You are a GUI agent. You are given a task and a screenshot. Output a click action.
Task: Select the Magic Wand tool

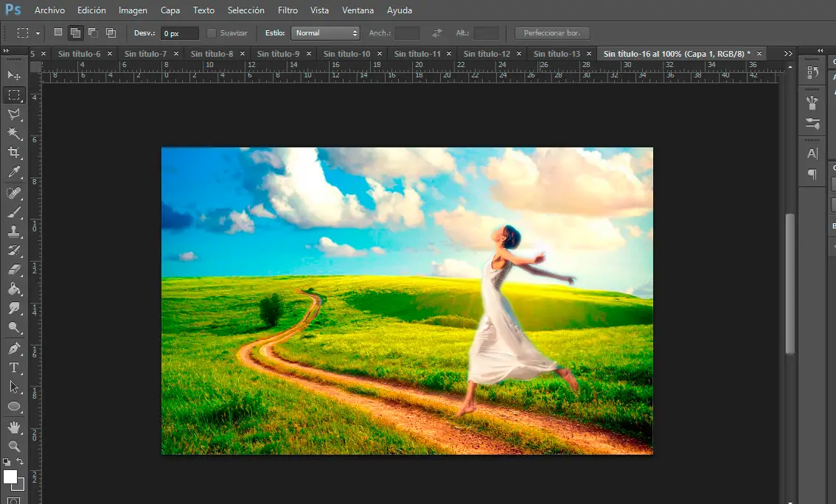point(14,133)
